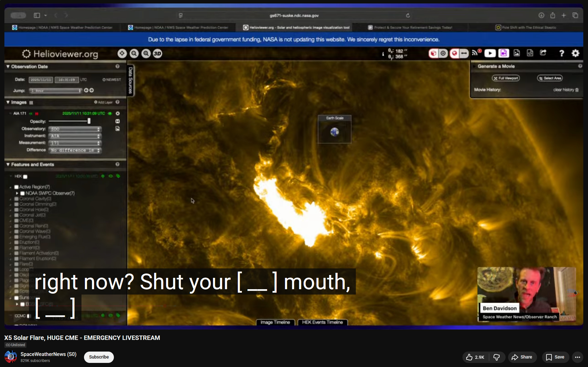Subscribe to SpaceWeatherNews channel
This screenshot has width=588, height=367.
(x=99, y=357)
